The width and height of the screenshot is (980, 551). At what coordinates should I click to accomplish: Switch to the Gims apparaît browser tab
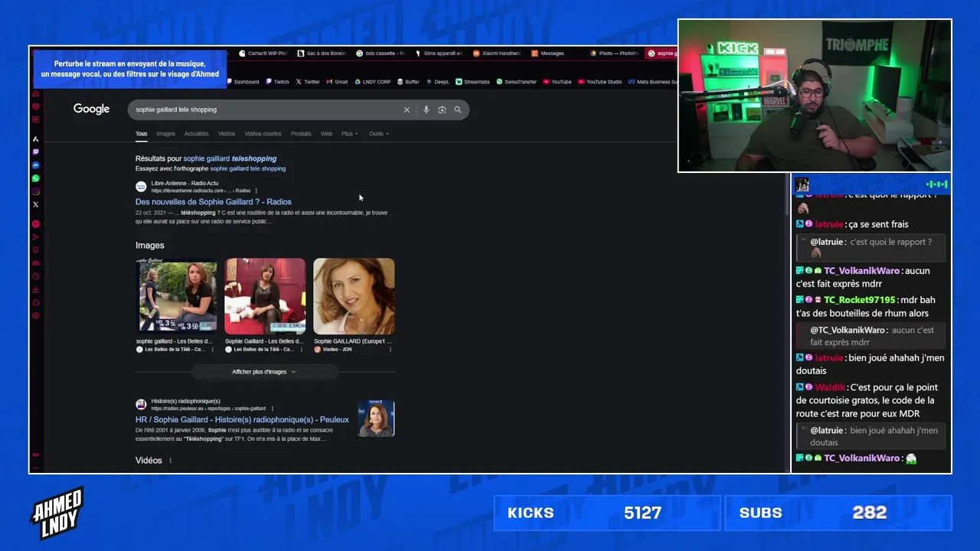438,54
